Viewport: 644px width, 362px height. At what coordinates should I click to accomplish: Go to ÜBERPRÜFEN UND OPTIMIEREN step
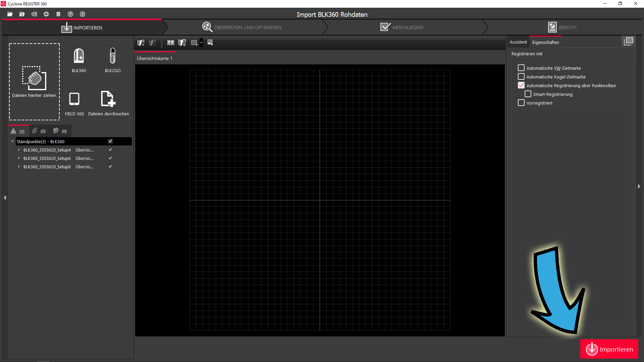pyautogui.click(x=242, y=27)
